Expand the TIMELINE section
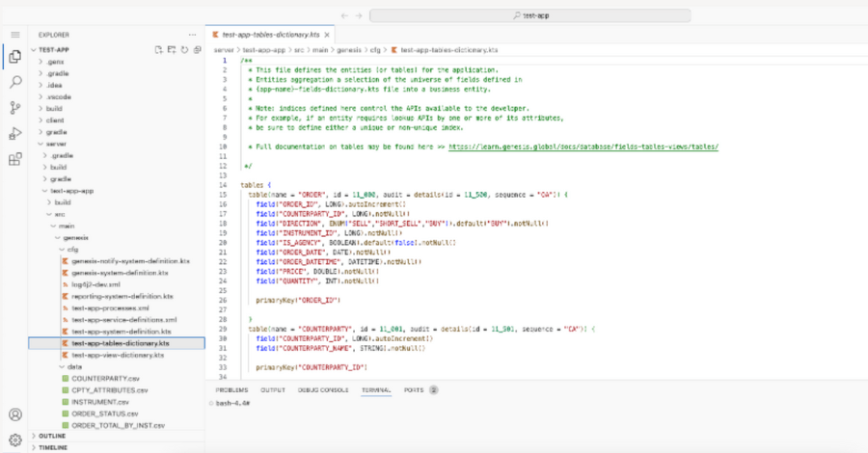The height and width of the screenshot is (453, 868). [x=53, y=447]
